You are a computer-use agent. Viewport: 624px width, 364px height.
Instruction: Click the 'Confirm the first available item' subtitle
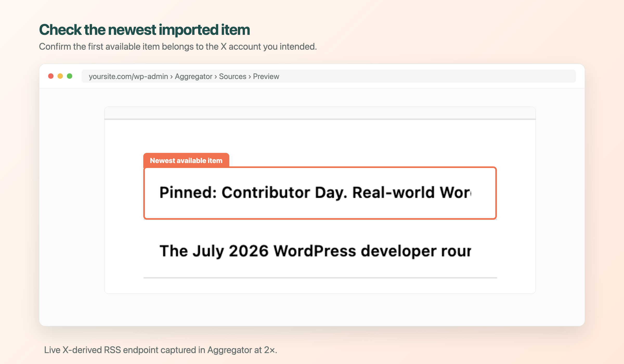click(x=178, y=47)
